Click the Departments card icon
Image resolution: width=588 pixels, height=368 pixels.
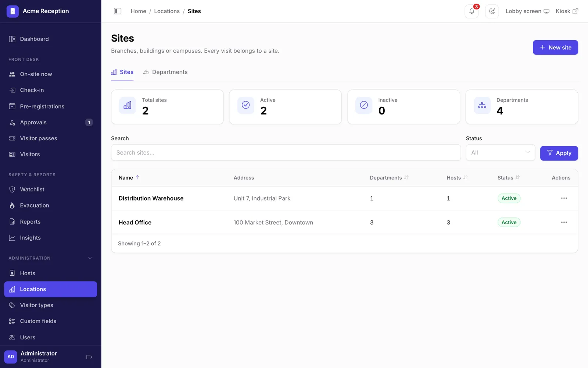click(482, 105)
